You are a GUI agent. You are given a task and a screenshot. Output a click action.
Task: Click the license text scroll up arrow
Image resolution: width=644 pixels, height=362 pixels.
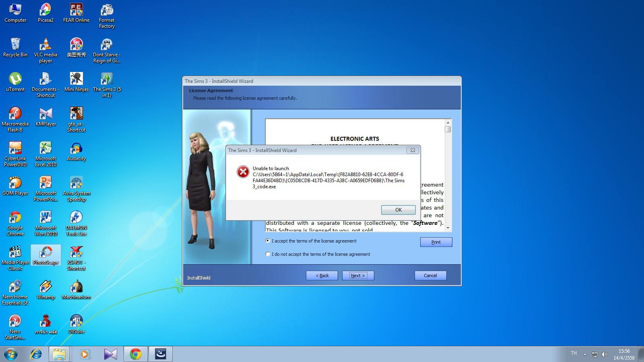448,122
